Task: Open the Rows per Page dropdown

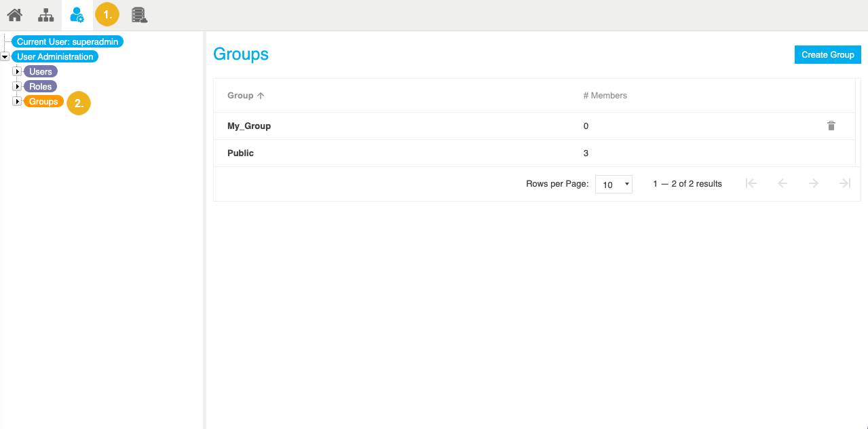Action: coord(613,184)
